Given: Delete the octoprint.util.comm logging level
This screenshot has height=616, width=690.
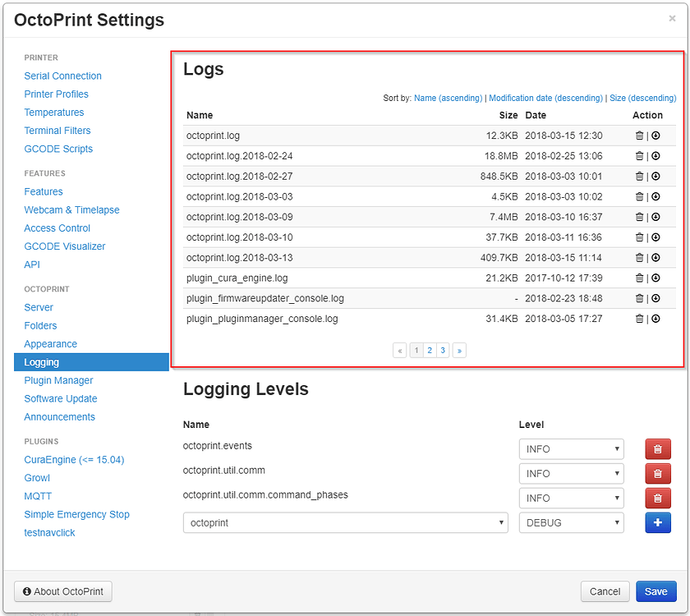Looking at the screenshot, I should click(658, 473).
